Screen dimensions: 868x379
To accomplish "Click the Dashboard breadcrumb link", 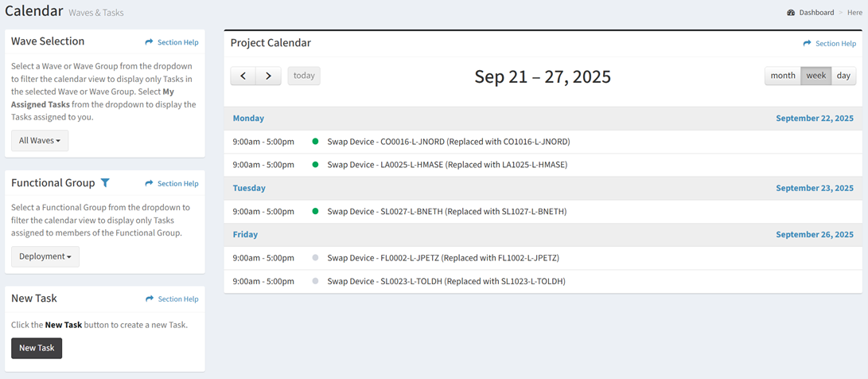I will pos(816,13).
